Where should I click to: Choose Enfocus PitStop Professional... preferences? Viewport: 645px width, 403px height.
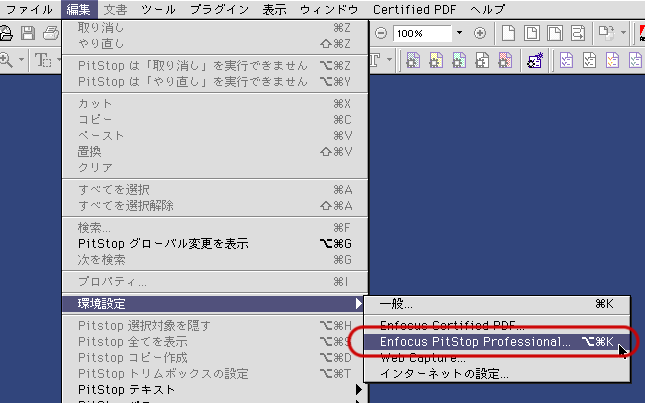[x=497, y=342]
